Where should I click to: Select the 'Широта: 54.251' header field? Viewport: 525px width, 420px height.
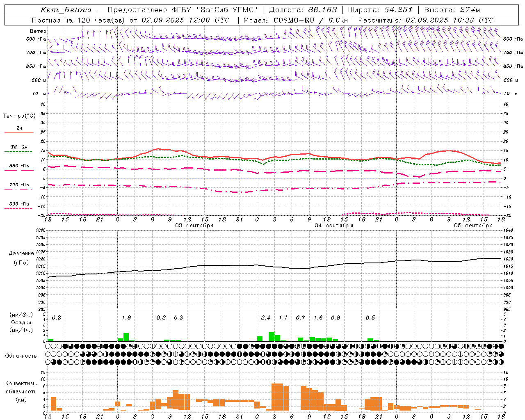pyautogui.click(x=380, y=10)
